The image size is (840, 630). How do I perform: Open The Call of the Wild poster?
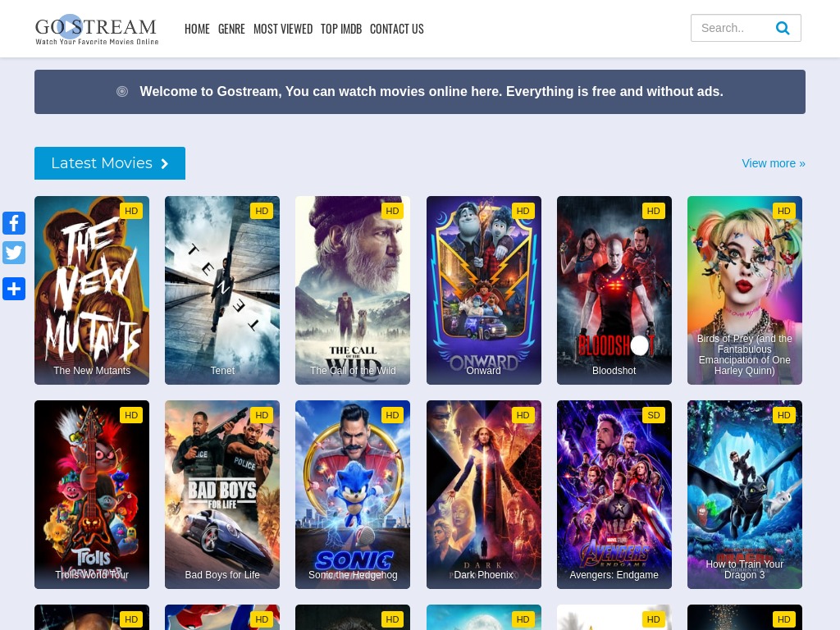coord(353,290)
